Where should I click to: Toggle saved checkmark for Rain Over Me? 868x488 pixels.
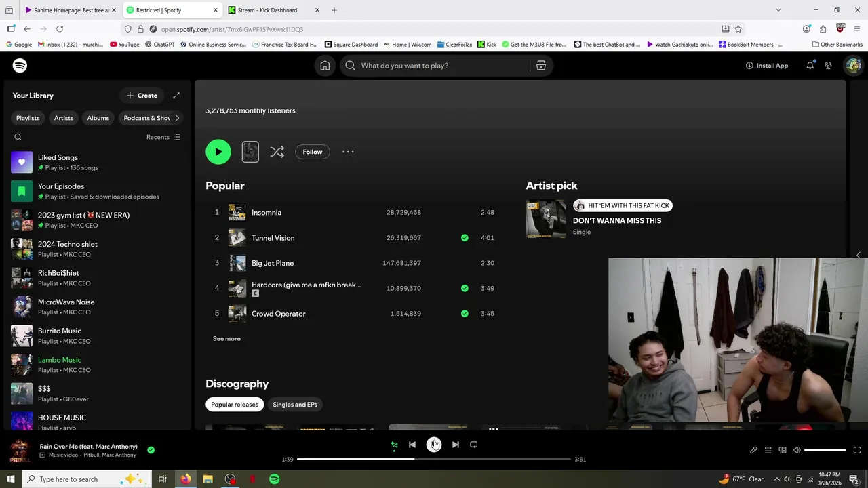(151, 450)
